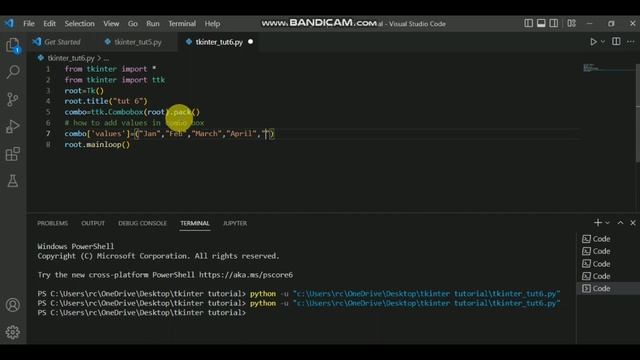Open the Help menu
Image resolution: width=640 pixels, height=360 pixels.
(x=212, y=24)
